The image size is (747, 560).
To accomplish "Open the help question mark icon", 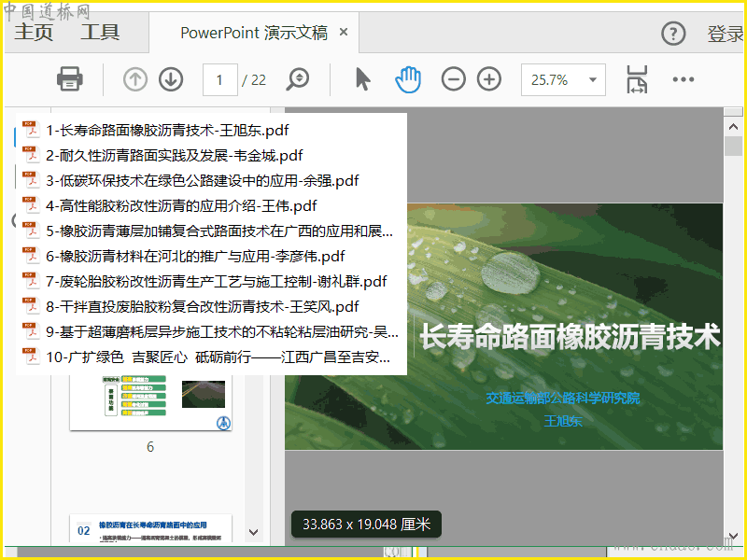I will (x=673, y=34).
